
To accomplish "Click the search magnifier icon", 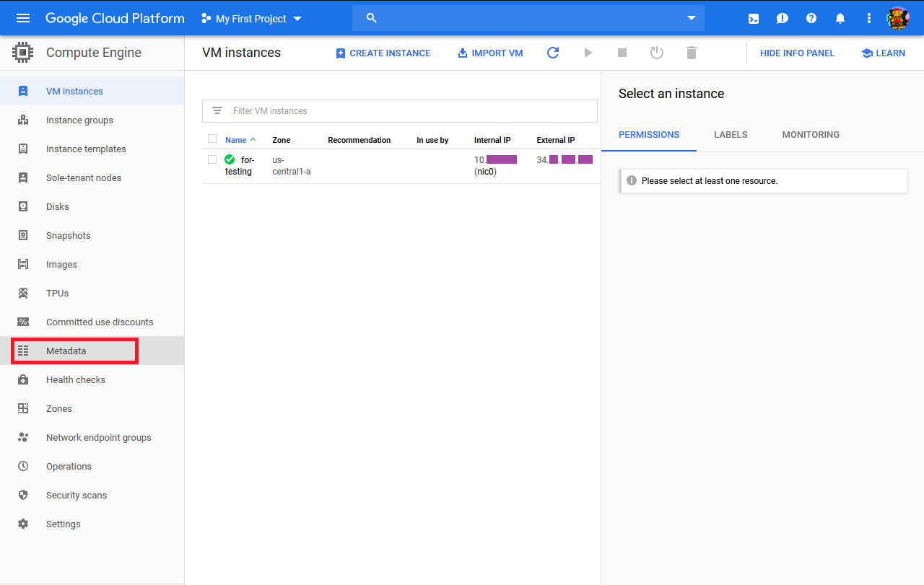I will (372, 18).
